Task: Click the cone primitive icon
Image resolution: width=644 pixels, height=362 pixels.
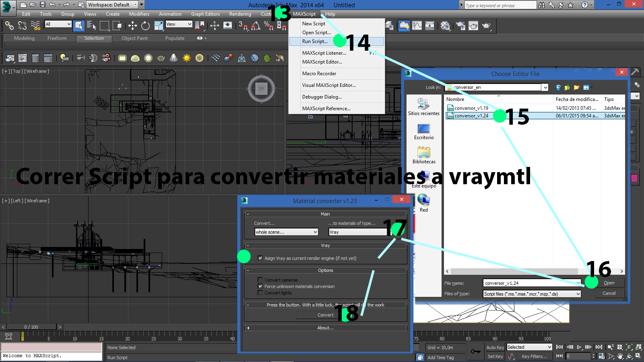Action: pyautogui.click(x=173, y=58)
